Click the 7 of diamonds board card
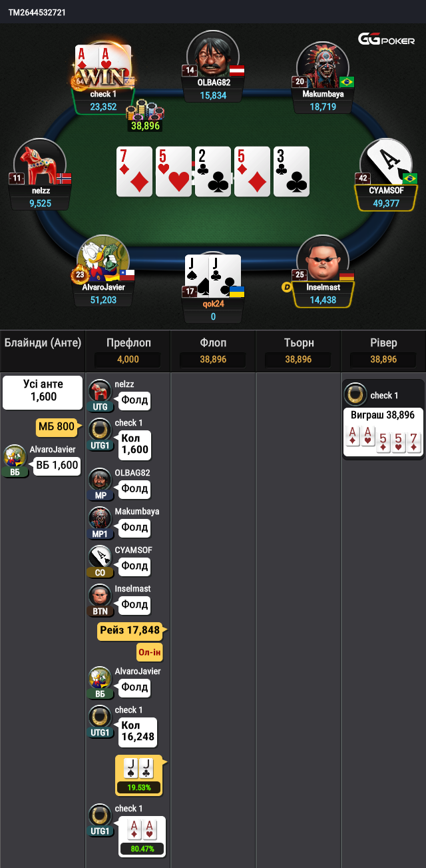 pyautogui.click(x=134, y=172)
